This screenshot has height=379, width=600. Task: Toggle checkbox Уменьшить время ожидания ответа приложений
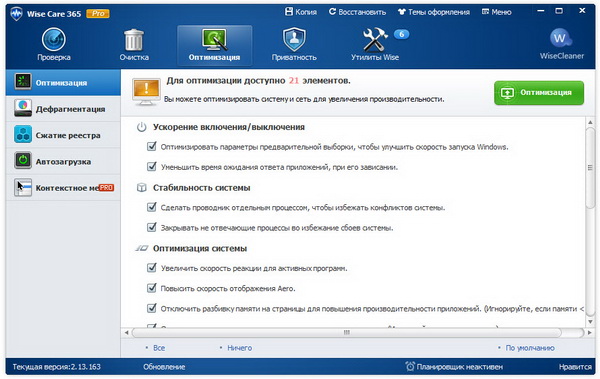(152, 167)
